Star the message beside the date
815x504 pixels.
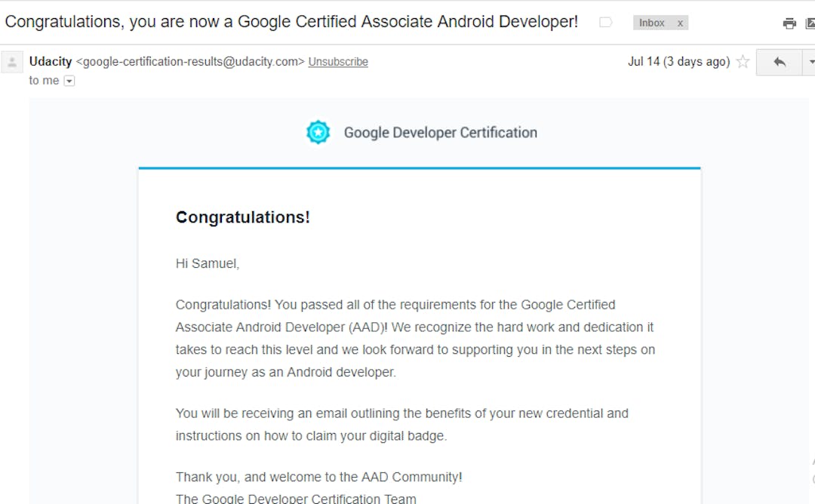coord(743,62)
